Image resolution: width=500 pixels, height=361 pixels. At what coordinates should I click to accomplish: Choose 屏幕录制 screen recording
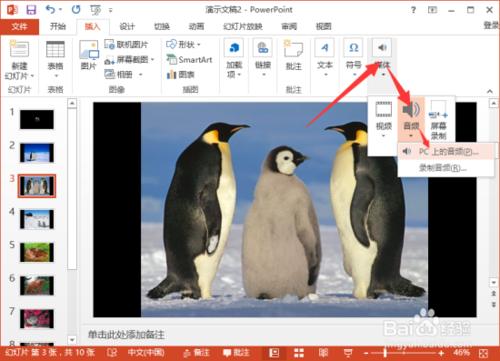click(x=438, y=119)
